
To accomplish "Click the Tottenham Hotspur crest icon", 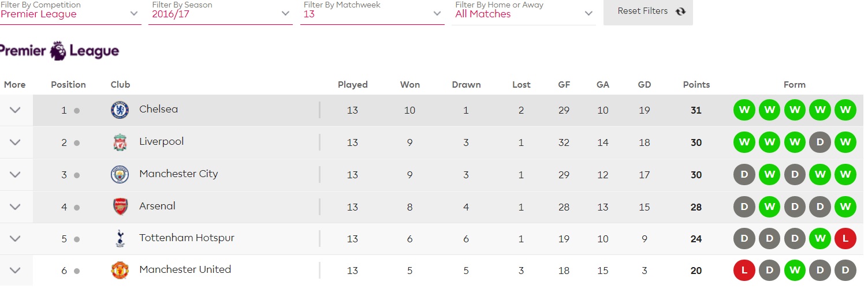I will (x=120, y=238).
